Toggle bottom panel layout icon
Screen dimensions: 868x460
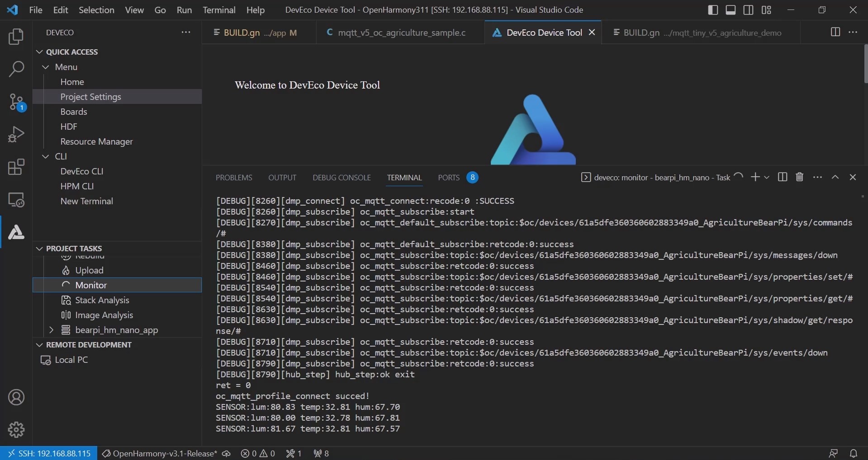coord(730,10)
